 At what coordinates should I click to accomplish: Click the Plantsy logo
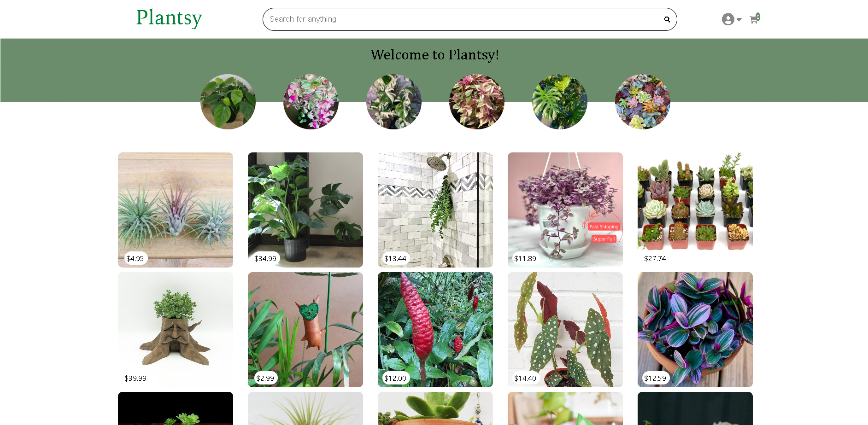click(x=169, y=18)
